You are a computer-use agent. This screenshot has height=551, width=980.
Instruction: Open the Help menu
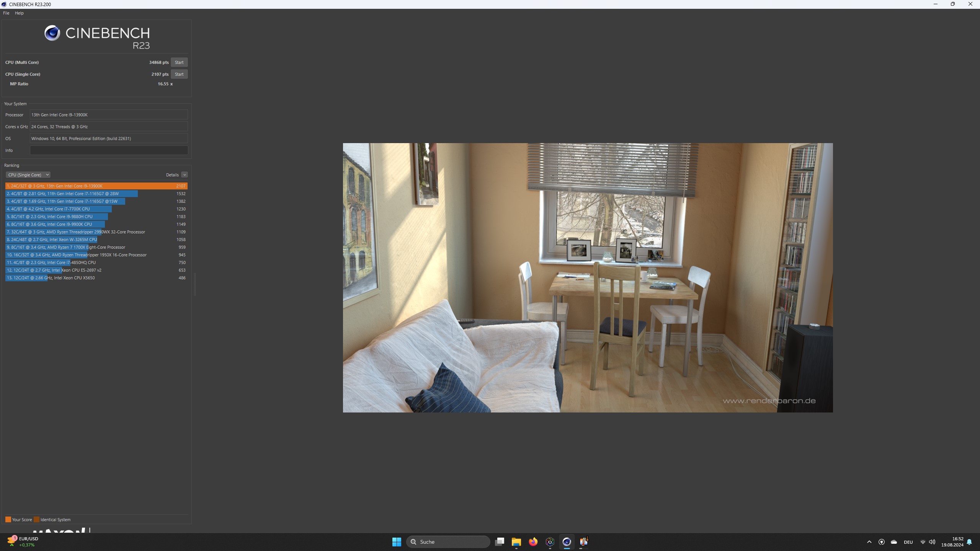[x=19, y=13]
